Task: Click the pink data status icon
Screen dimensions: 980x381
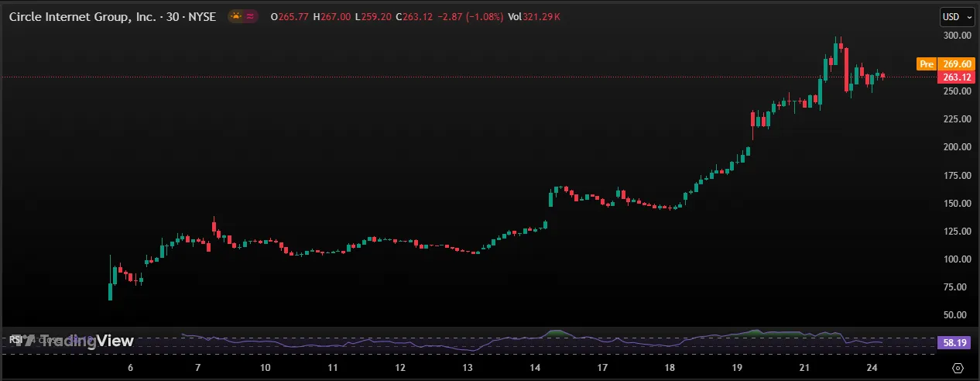Action: [x=251, y=17]
